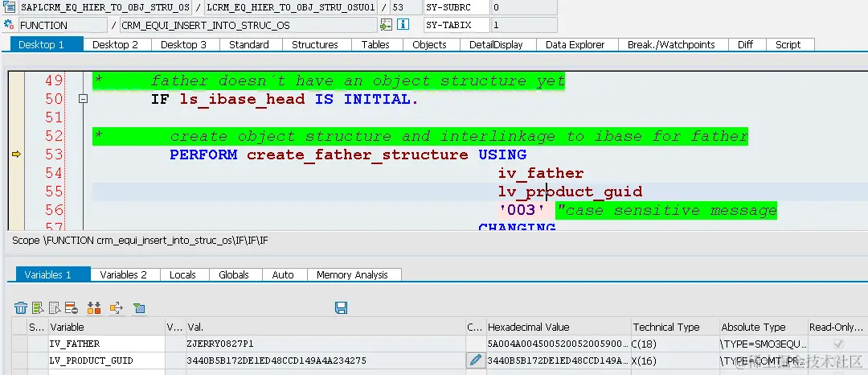Open the Data Explorer tab
868x375 pixels.
click(575, 45)
